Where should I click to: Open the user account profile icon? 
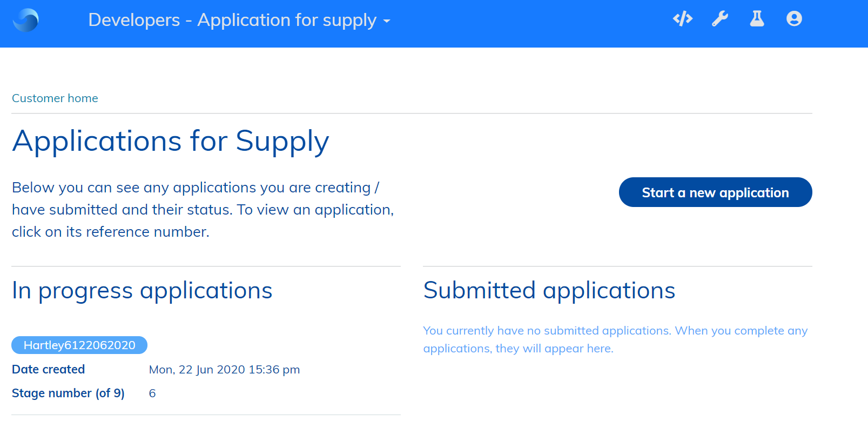click(794, 19)
